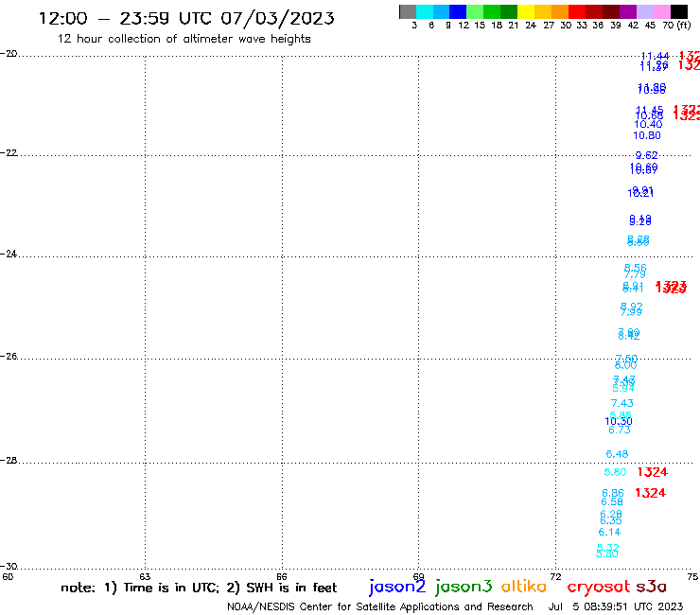This screenshot has height=615, width=700.
Task: Pick the pink swatch in the color legend
Action: pyautogui.click(x=662, y=11)
